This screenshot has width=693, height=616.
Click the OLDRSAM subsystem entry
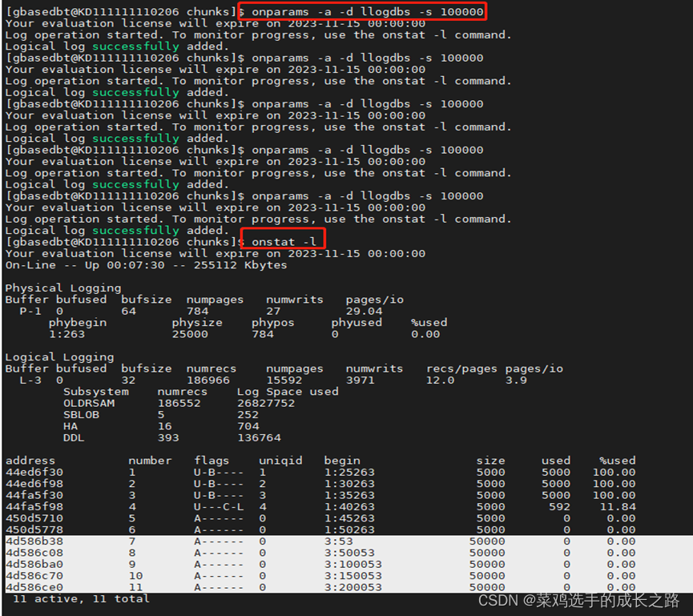point(89,403)
